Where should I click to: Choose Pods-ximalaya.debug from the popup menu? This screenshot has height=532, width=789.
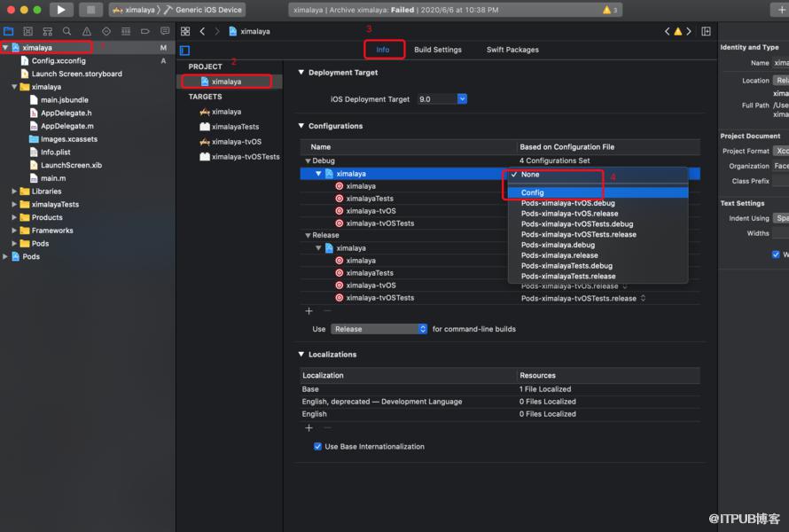(598, 245)
